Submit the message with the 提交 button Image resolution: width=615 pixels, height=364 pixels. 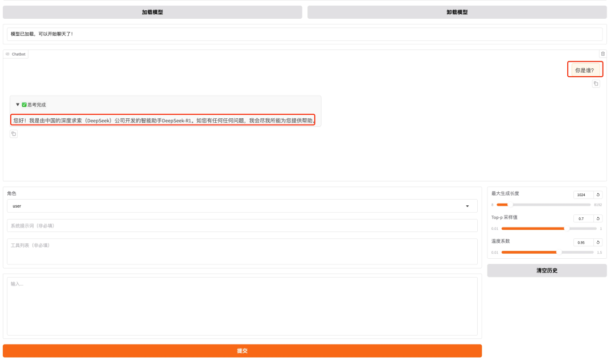[x=242, y=351]
